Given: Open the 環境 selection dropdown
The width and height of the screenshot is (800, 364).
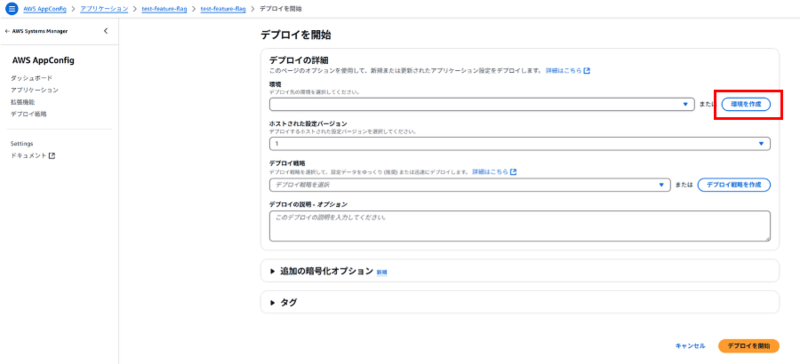Looking at the screenshot, I should click(x=482, y=104).
